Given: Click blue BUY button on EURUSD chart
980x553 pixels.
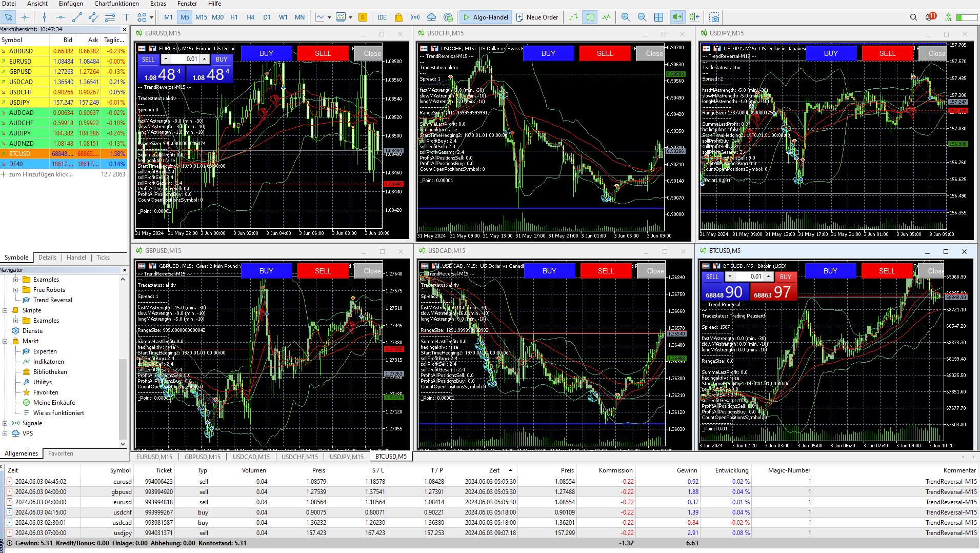Looking at the screenshot, I should pos(266,53).
